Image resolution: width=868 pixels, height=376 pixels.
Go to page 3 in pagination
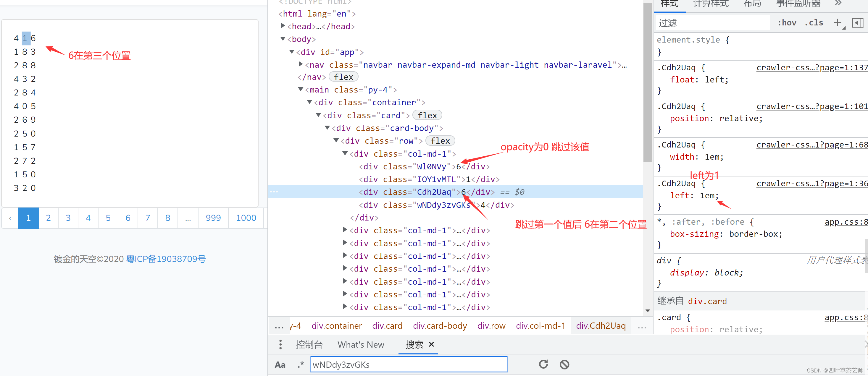[x=68, y=218]
